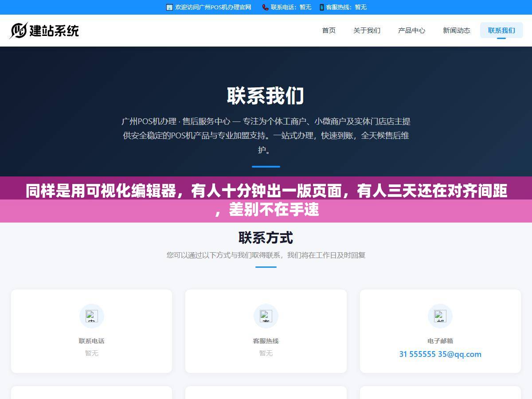Click the email link 31 555555 35@qq.com

click(440, 354)
